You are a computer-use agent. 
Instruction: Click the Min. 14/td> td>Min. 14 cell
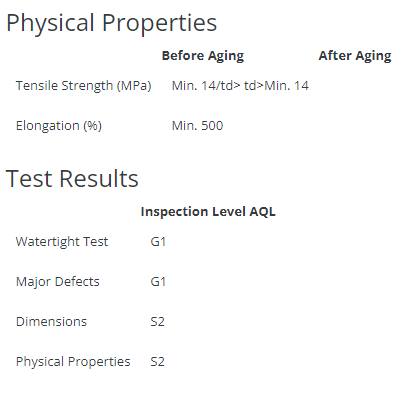[x=240, y=86]
